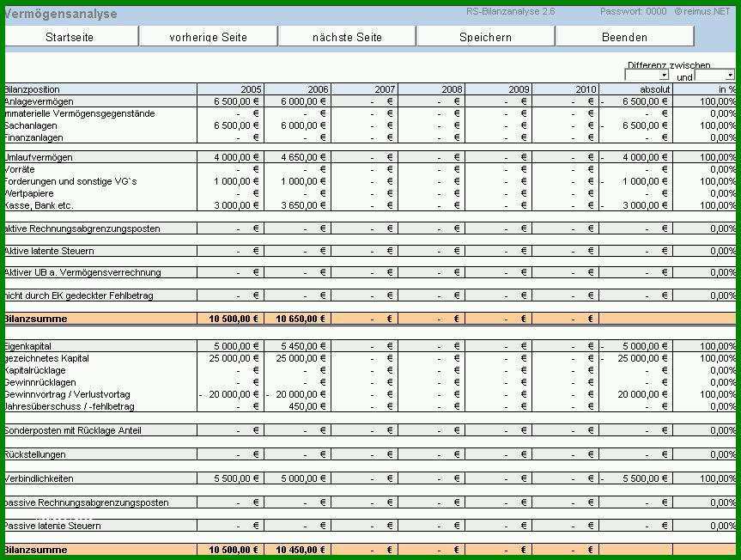Click the Vermögensanalyse title
The height and width of the screenshot is (560, 741).
60,15
